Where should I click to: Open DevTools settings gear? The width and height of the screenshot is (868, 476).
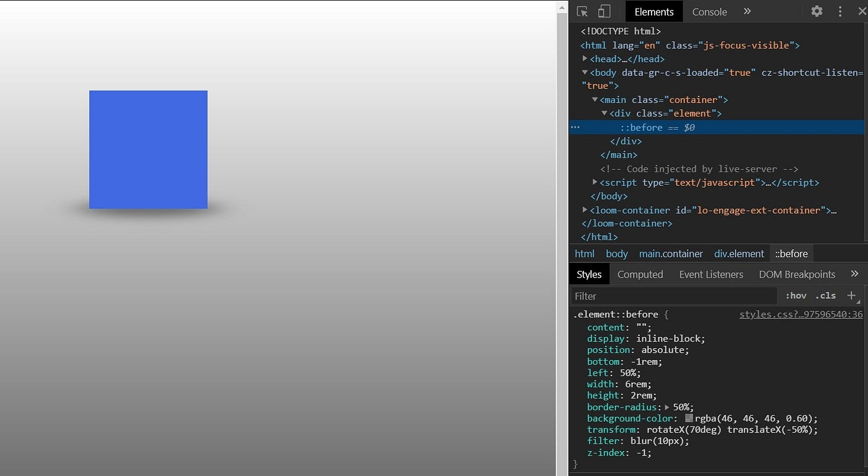(x=817, y=11)
